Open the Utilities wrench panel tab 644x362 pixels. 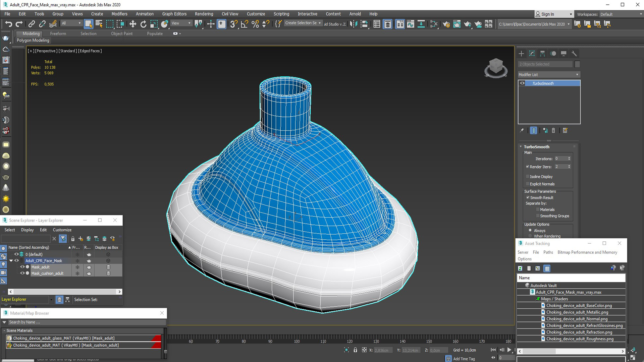[x=574, y=54]
